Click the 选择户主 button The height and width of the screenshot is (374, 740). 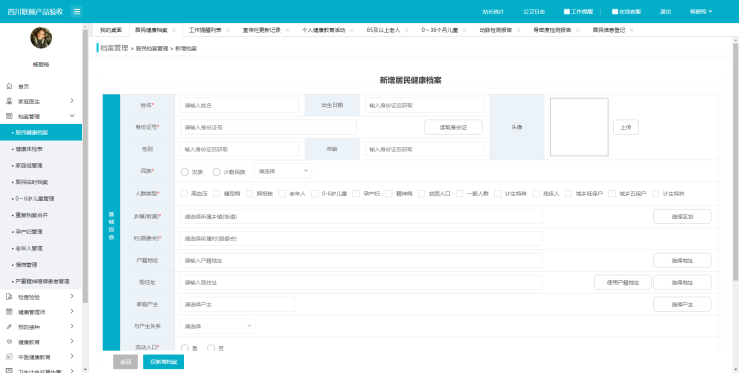pos(682,305)
